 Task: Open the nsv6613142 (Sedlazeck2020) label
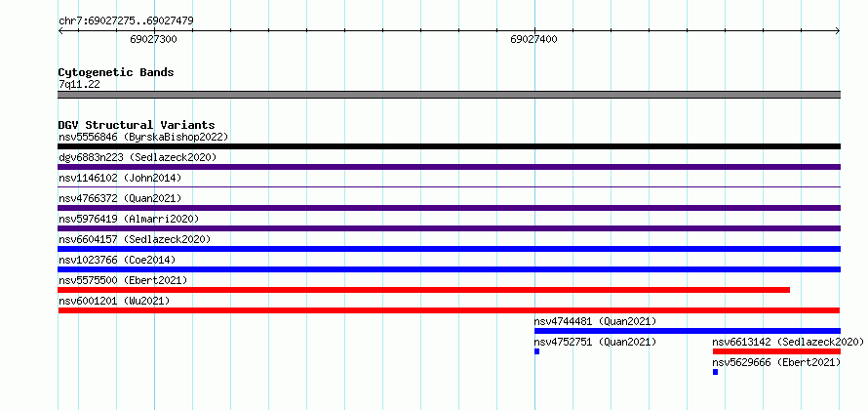click(788, 342)
